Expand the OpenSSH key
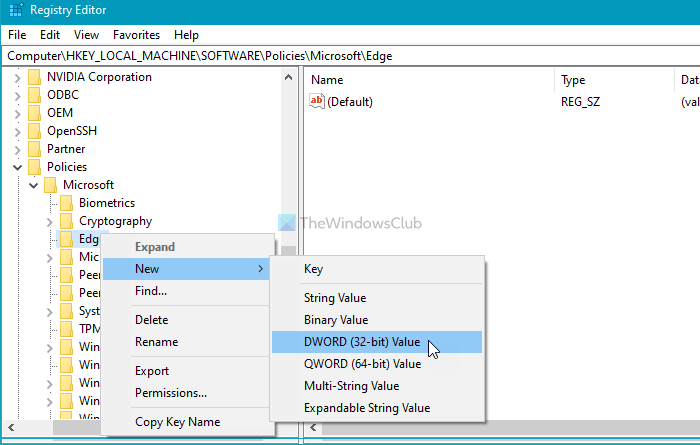The height and width of the screenshot is (445, 700). 17,132
